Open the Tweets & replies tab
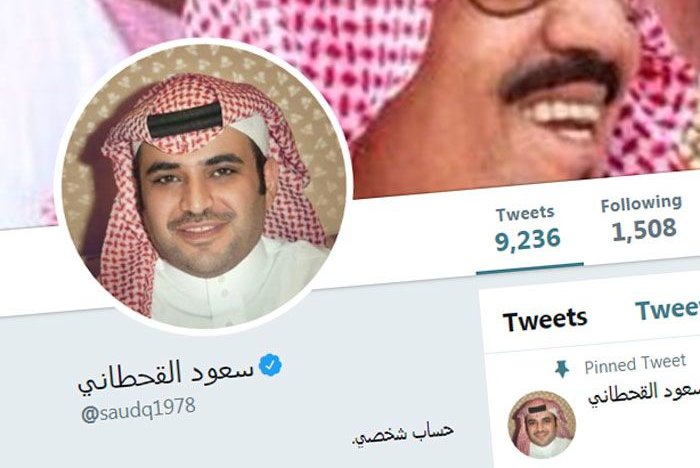This screenshot has height=468, width=700. tap(668, 309)
